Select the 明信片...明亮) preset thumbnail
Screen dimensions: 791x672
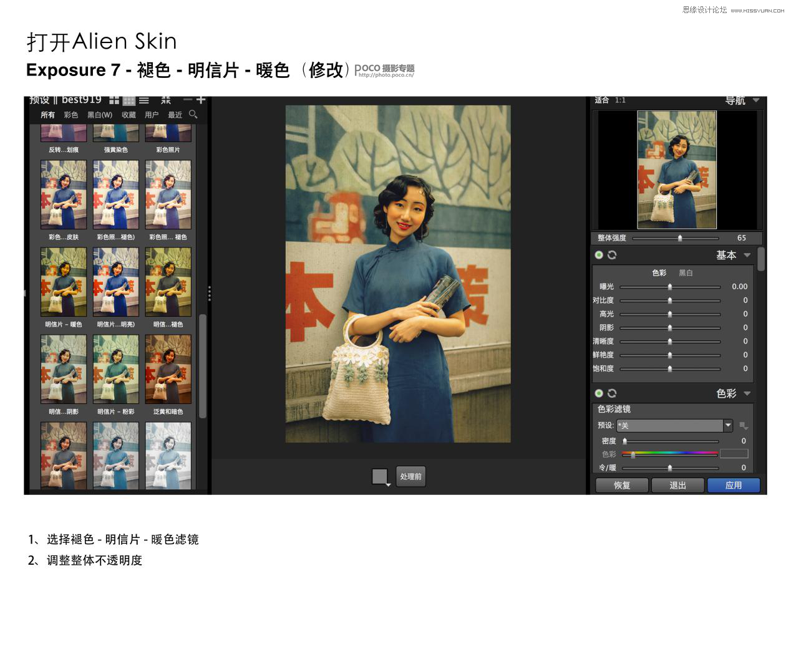116,282
